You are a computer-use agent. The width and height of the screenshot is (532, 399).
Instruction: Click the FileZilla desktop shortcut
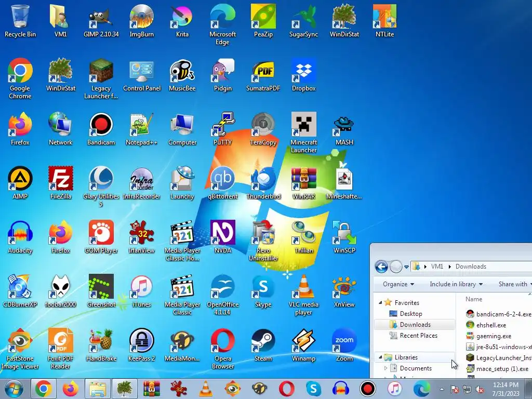[61, 182]
